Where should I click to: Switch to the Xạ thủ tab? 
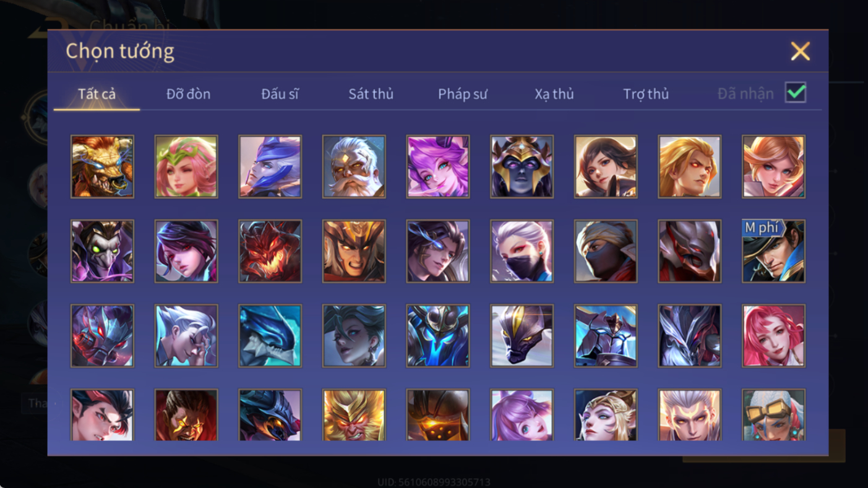coord(554,94)
